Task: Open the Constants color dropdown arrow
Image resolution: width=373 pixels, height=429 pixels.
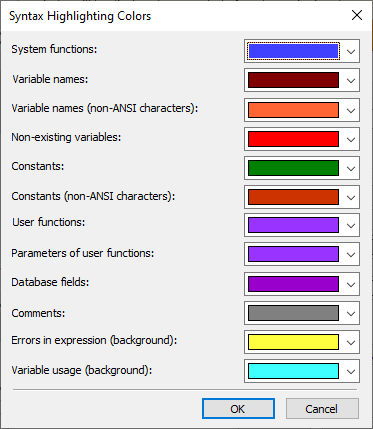Action: pyautogui.click(x=351, y=168)
